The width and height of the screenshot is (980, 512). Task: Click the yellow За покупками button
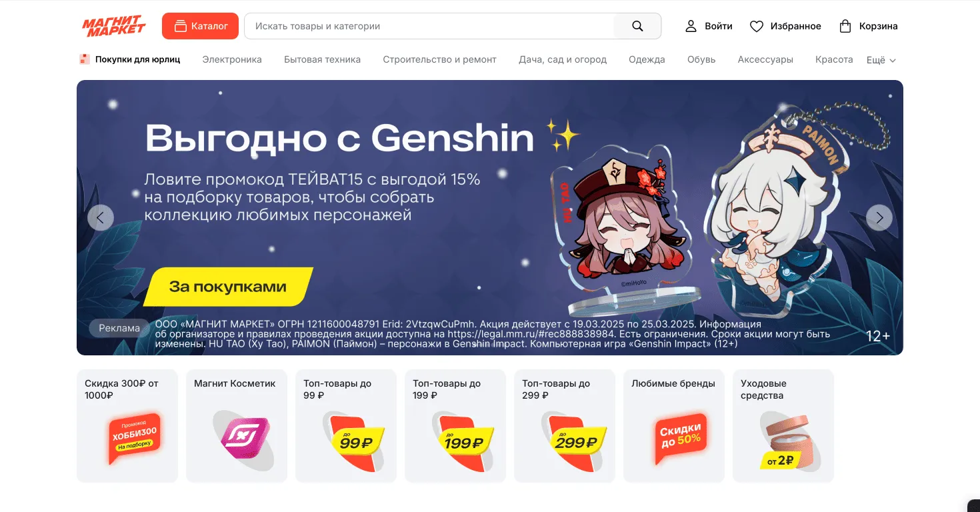228,287
